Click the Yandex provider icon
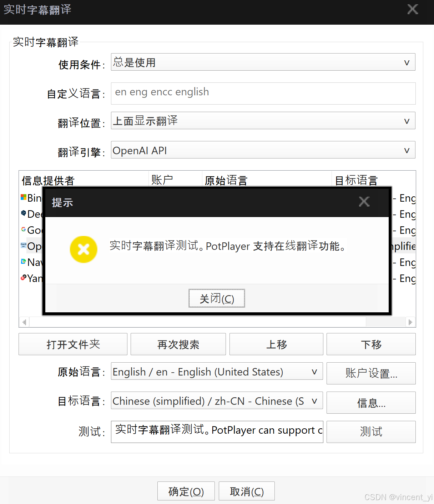 pyautogui.click(x=24, y=278)
